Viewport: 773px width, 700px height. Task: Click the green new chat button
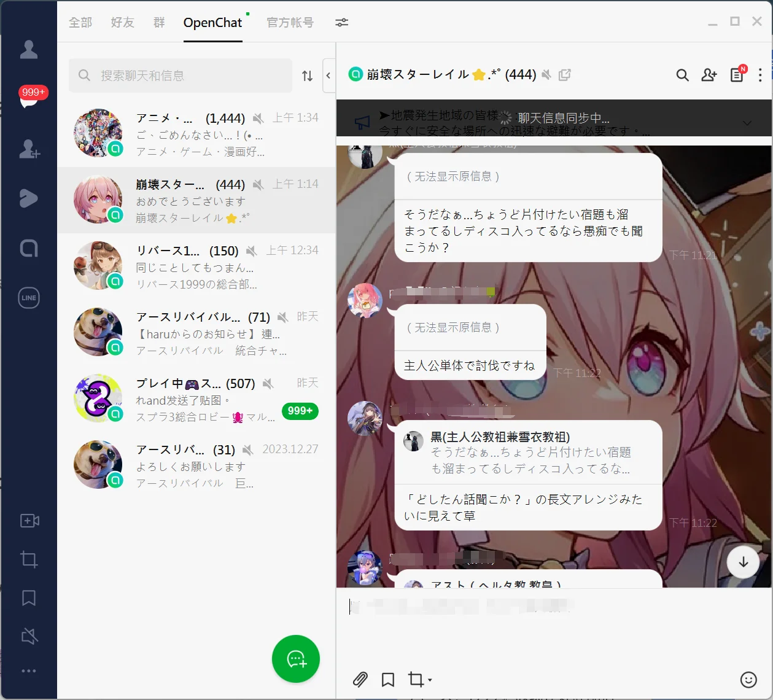click(296, 659)
